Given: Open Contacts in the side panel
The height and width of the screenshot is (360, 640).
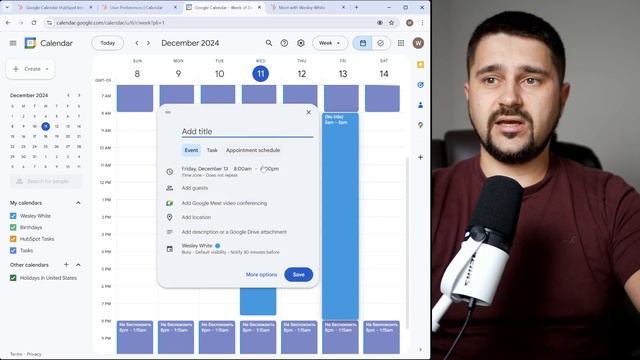Looking at the screenshot, I should [420, 105].
